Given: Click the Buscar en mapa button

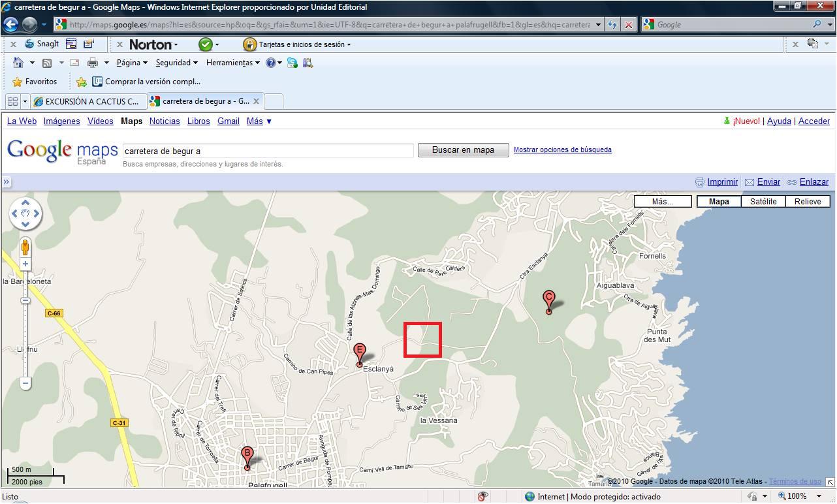Looking at the screenshot, I should tap(463, 150).
